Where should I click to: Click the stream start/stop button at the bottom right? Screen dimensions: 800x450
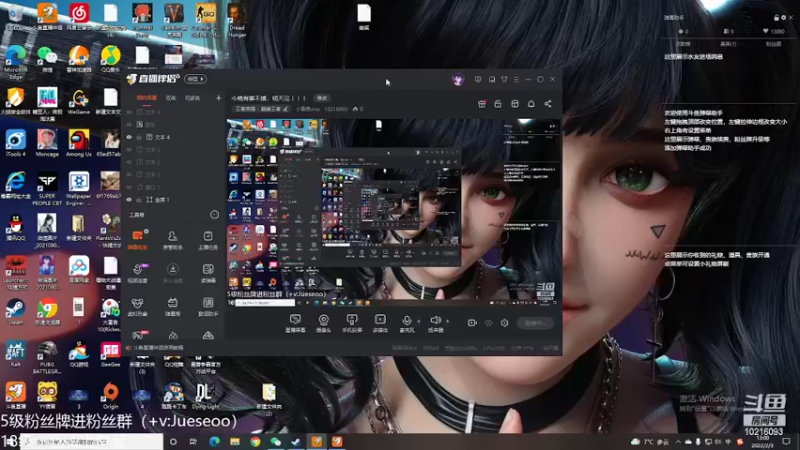tap(535, 323)
